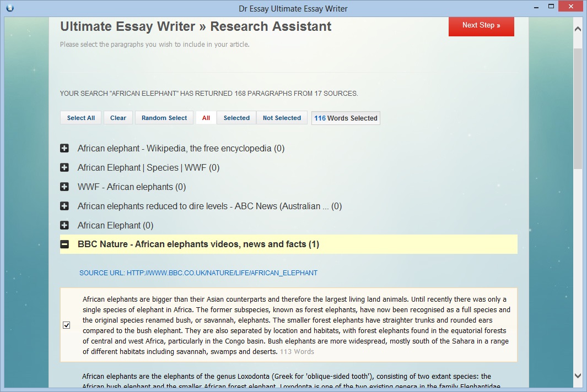Expand ABC News African elephants source

(x=64, y=206)
